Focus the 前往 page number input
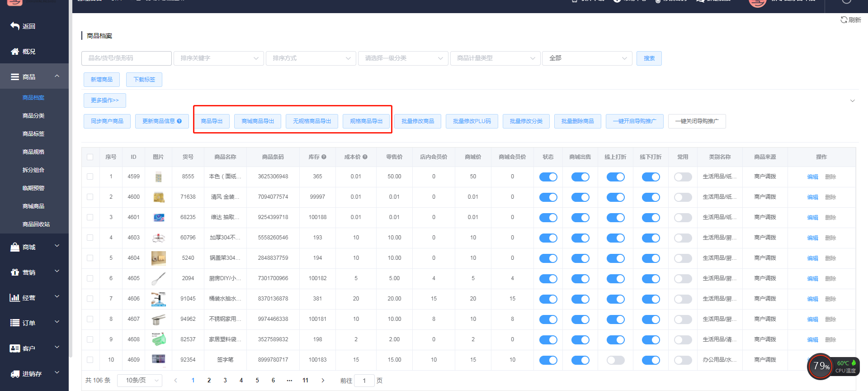Viewport: 868px width, 391px height. pos(364,381)
